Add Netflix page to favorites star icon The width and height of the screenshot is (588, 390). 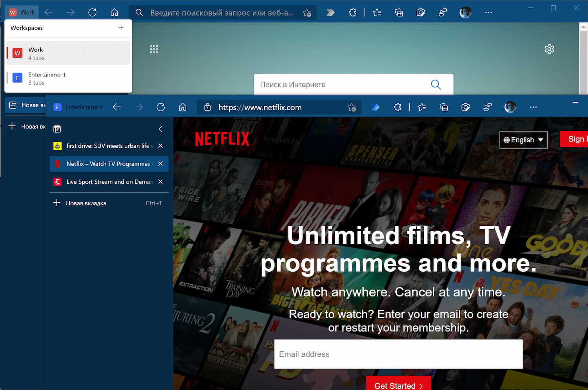point(351,107)
